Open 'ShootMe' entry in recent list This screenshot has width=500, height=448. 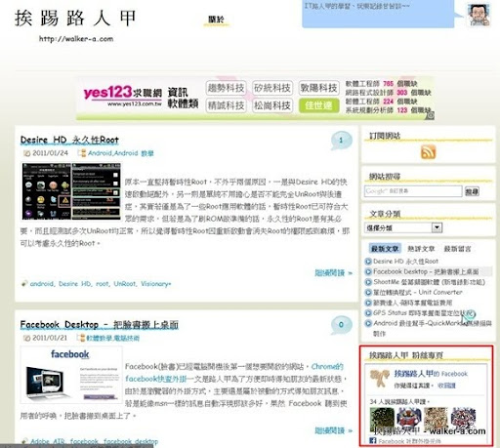point(429,282)
